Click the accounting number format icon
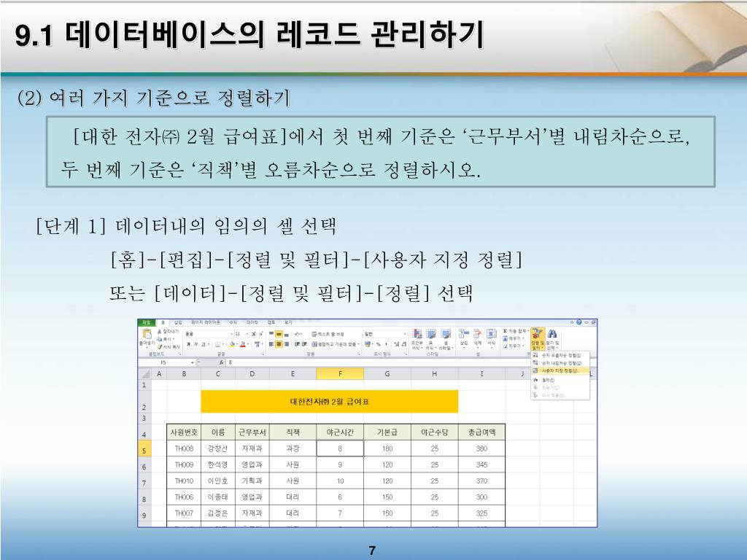 [x=368, y=344]
